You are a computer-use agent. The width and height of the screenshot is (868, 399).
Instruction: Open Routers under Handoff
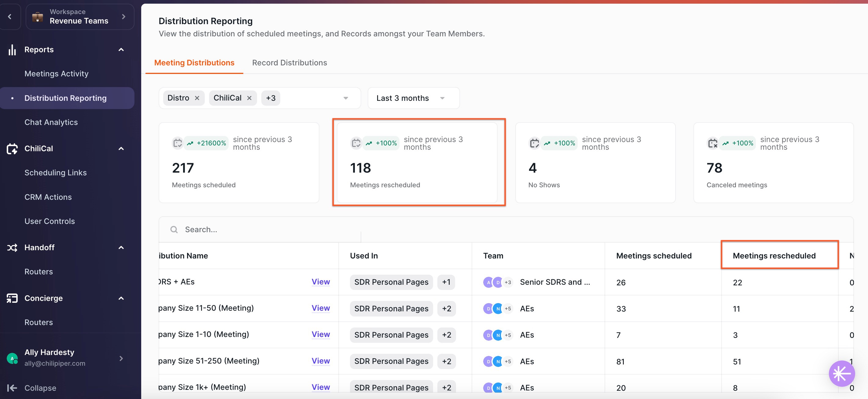pyautogui.click(x=39, y=272)
